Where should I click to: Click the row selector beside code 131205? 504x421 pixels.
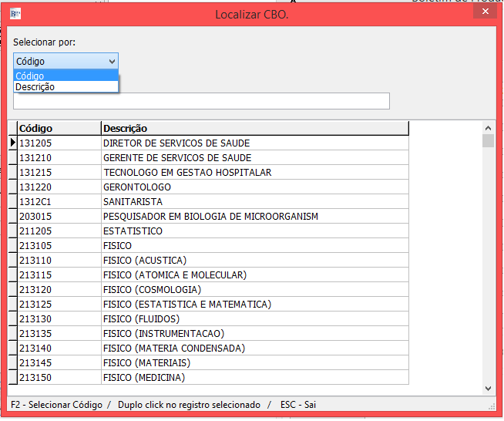click(12, 143)
